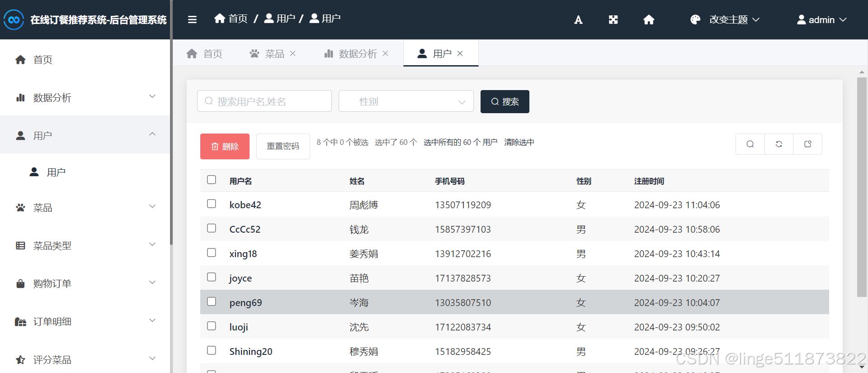Check the row for Shining20
Image resolution: width=868 pixels, height=373 pixels.
click(x=212, y=350)
